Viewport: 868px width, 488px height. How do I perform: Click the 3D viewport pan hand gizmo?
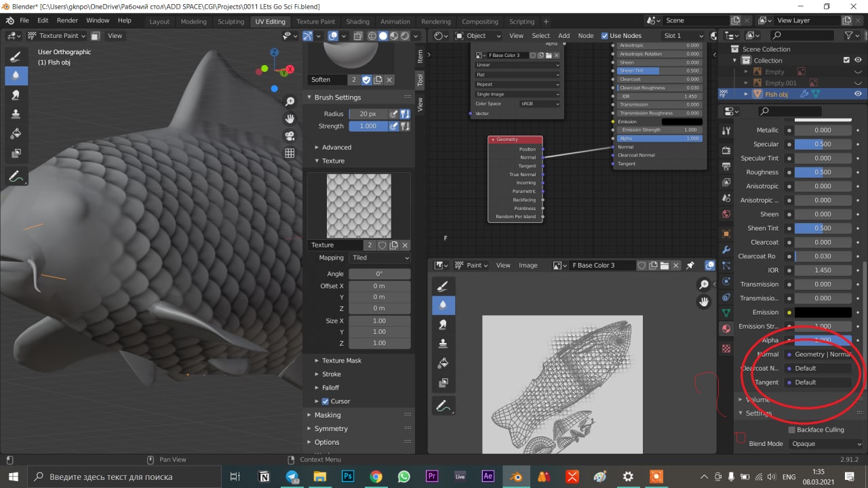(290, 119)
